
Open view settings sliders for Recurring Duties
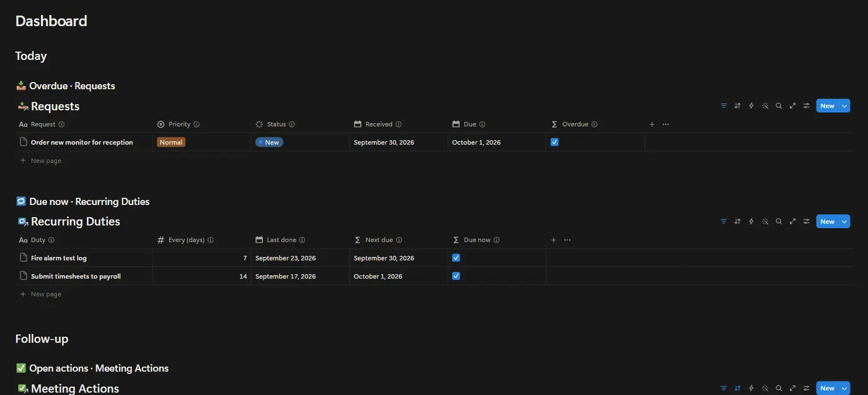pyautogui.click(x=806, y=221)
